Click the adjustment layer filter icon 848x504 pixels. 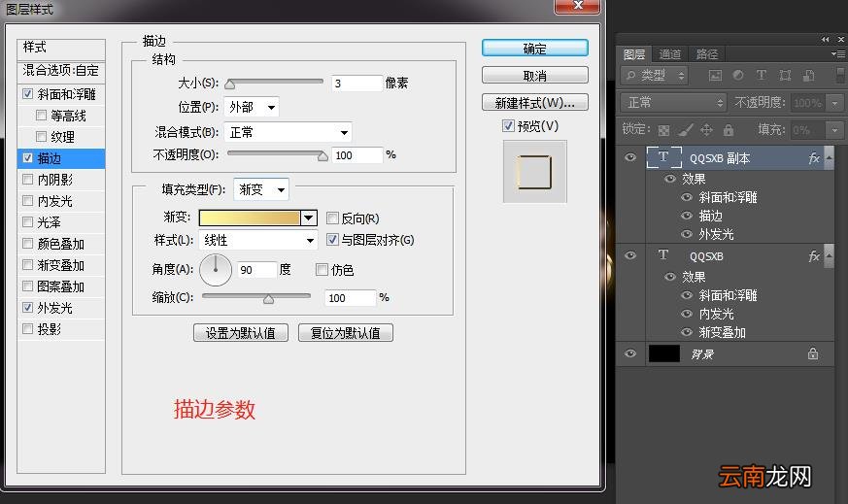(737, 75)
